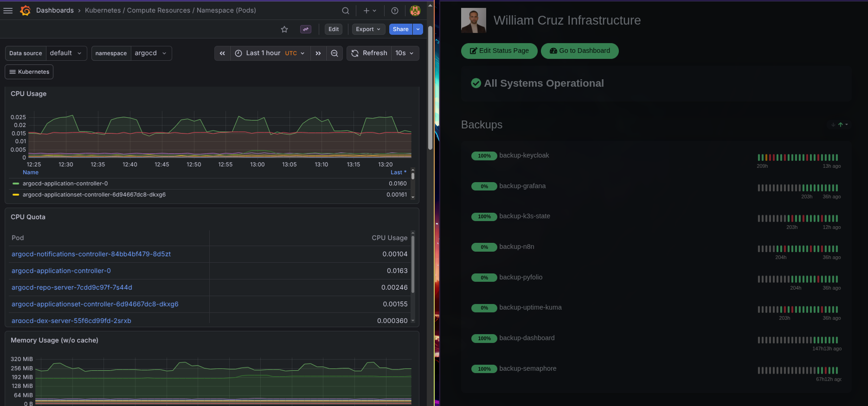Open the Backups group sort control
Viewport: 868px width, 406px height.
840,125
